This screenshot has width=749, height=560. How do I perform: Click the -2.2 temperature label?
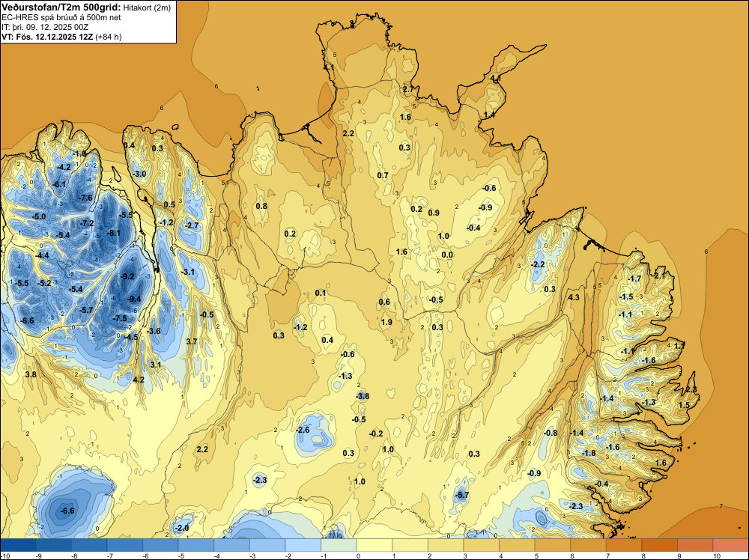(537, 265)
